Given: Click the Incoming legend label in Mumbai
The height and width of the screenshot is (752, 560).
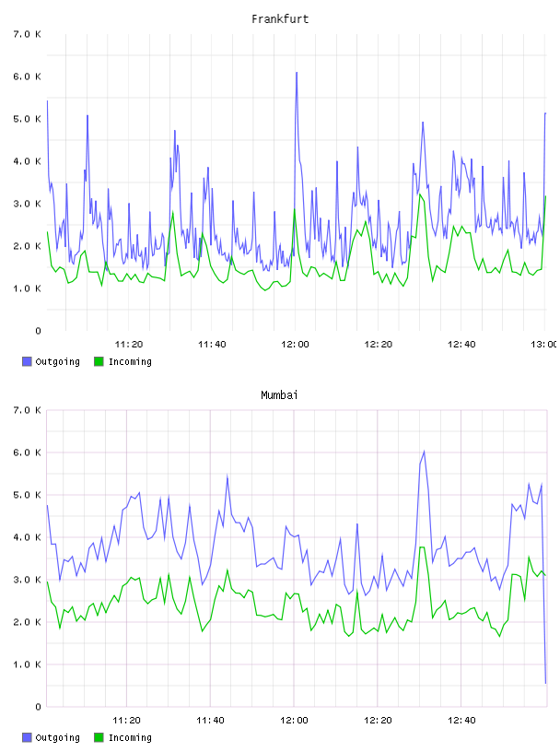Looking at the screenshot, I should [x=130, y=737].
